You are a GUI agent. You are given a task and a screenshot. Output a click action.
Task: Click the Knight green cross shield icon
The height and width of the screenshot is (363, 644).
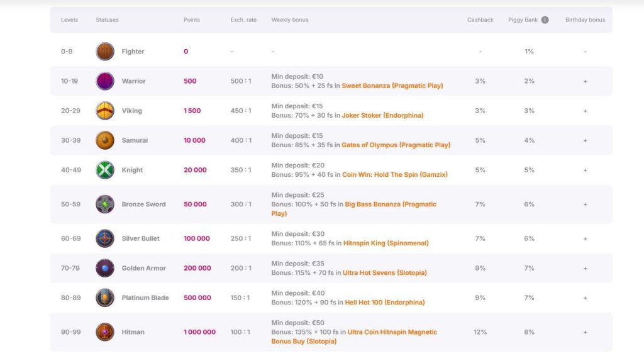(x=105, y=170)
